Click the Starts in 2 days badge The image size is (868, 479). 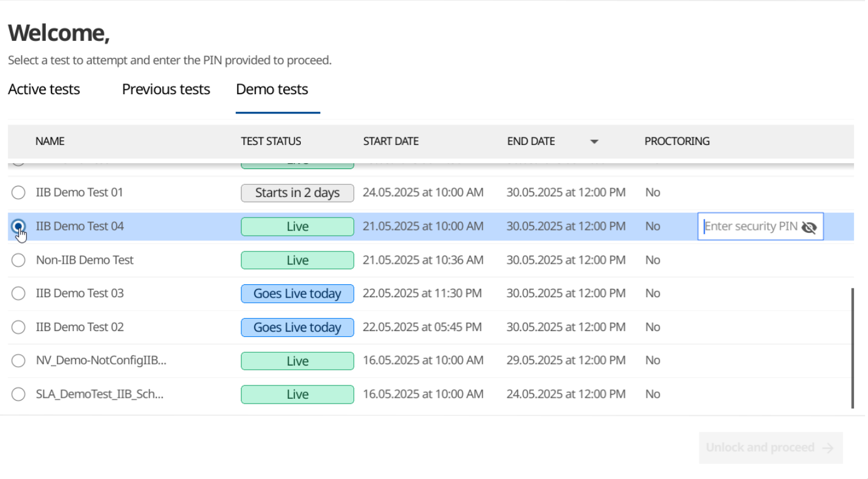pos(297,192)
